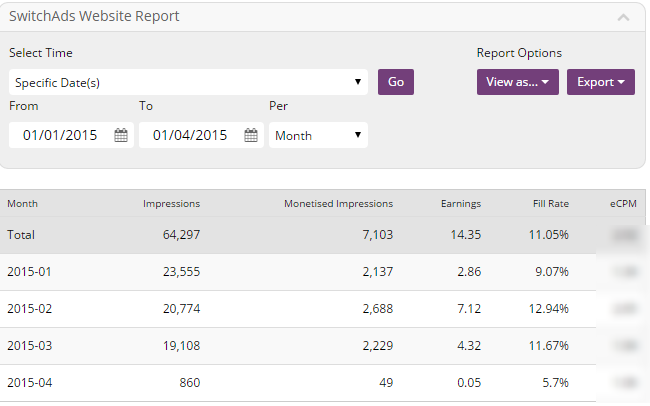The width and height of the screenshot is (650, 406).
Task: Sort by the eCPM column header
Action: (x=623, y=204)
